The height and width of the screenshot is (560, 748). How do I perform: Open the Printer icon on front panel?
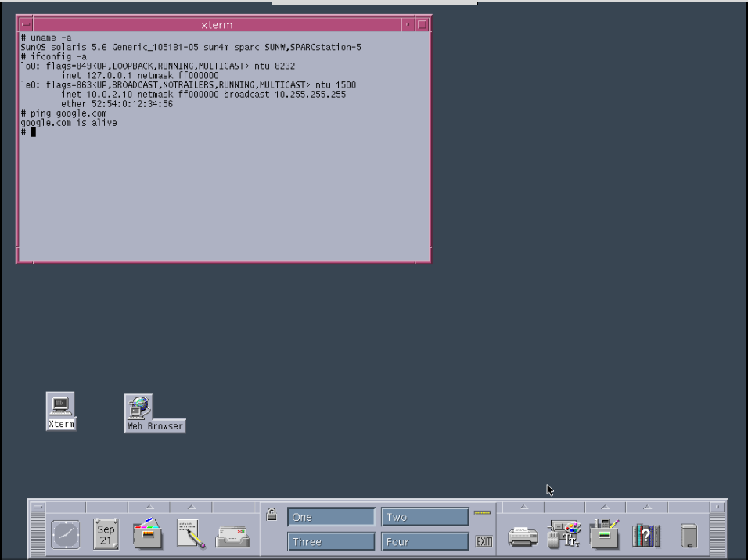[523, 537]
